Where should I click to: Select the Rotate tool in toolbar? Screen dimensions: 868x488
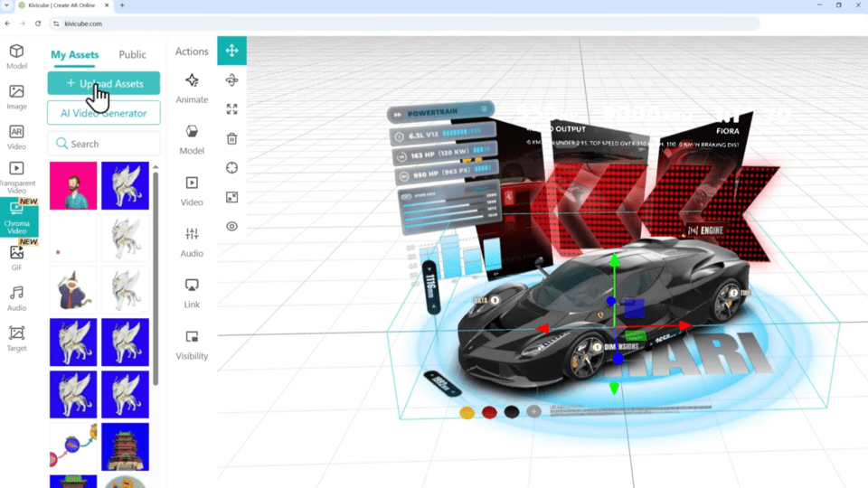(x=232, y=80)
